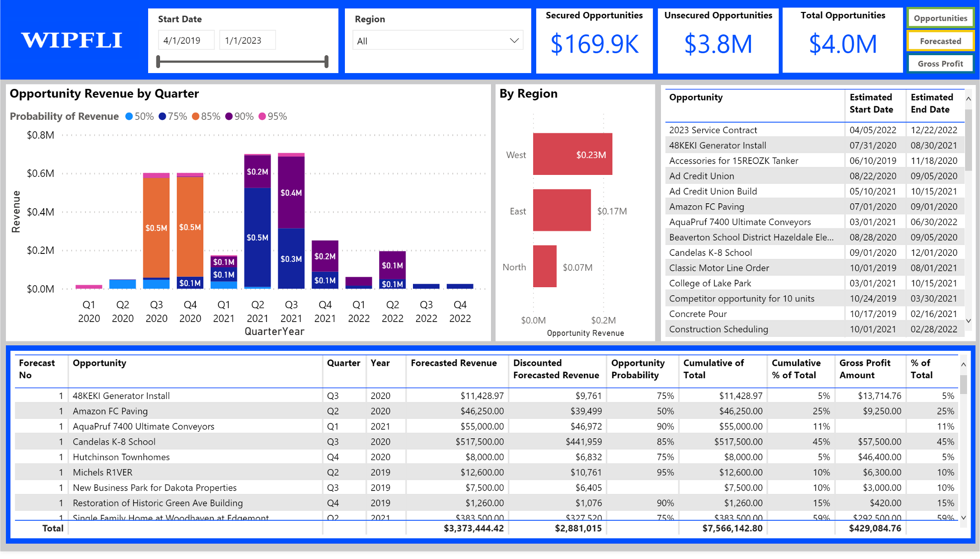
Task: Click the 50% probability legend dot
Action: click(x=129, y=116)
